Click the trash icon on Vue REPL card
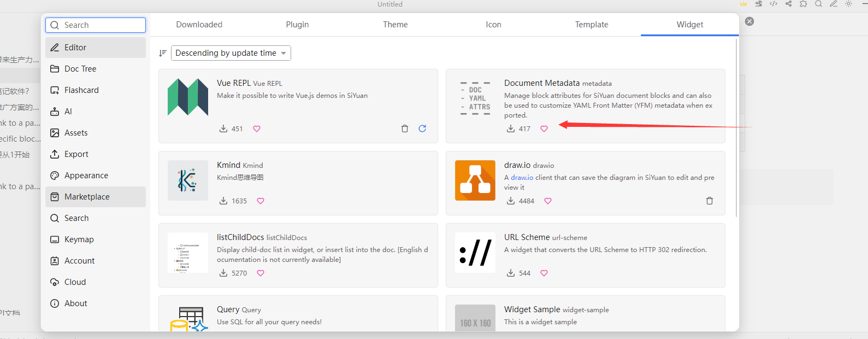Screen dimensions: 868x339 (x=405, y=128)
